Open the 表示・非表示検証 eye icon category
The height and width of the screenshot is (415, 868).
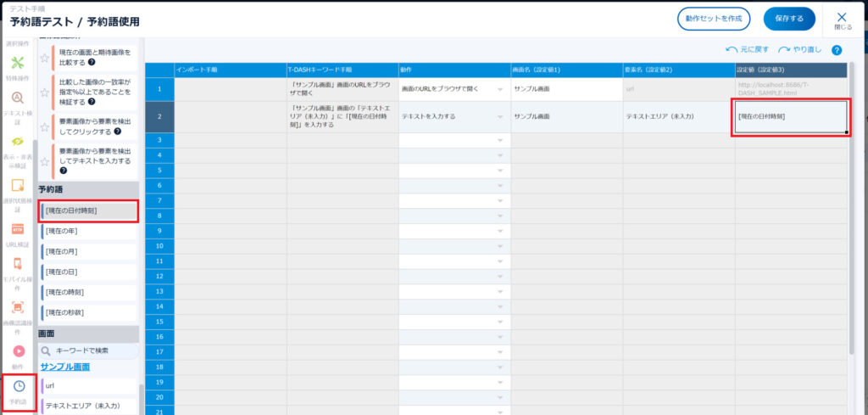coord(18,144)
